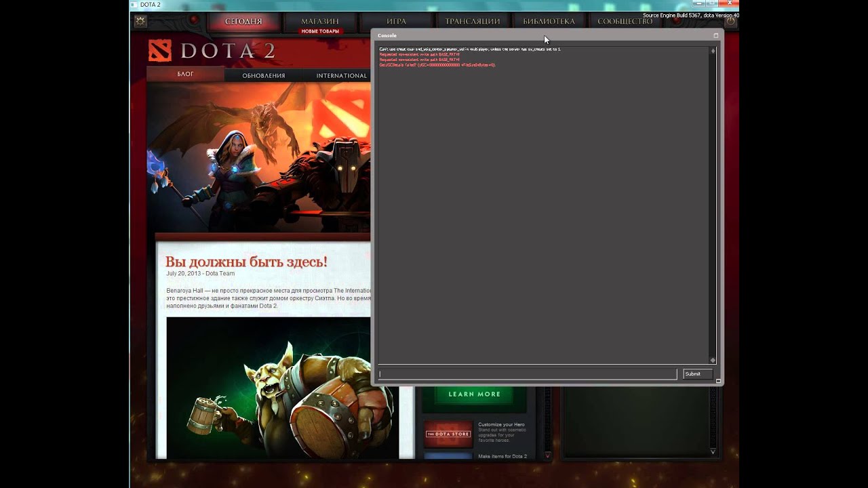Viewport: 868px width, 488px height.
Task: Click the 'Customize your Hero' link
Action: click(x=501, y=424)
